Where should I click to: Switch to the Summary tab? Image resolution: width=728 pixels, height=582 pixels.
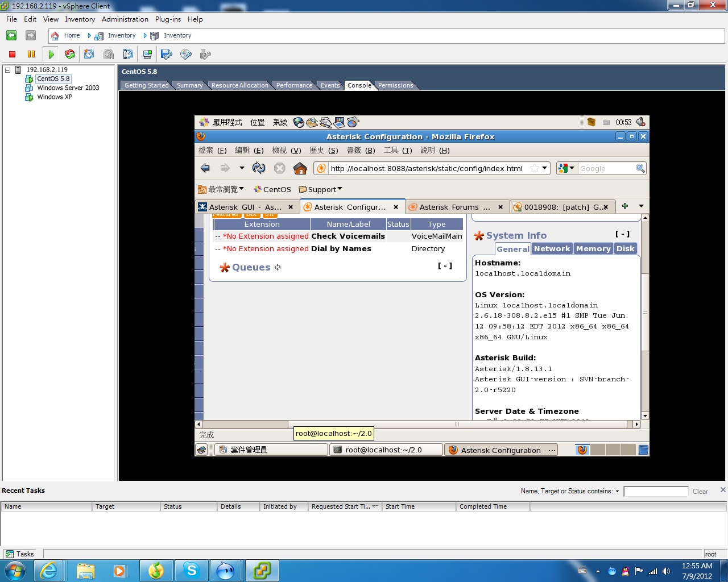click(189, 85)
